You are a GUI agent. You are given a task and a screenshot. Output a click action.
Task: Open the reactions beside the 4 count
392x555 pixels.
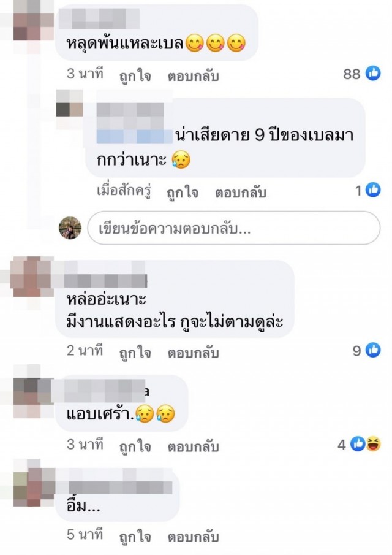[366, 444]
